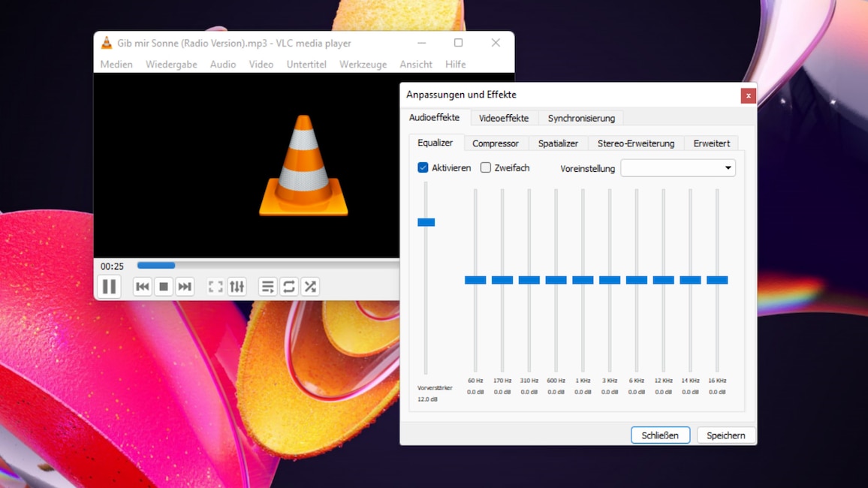The width and height of the screenshot is (868, 488).
Task: Open the Voreinstellung preset dropdown
Action: tap(678, 167)
